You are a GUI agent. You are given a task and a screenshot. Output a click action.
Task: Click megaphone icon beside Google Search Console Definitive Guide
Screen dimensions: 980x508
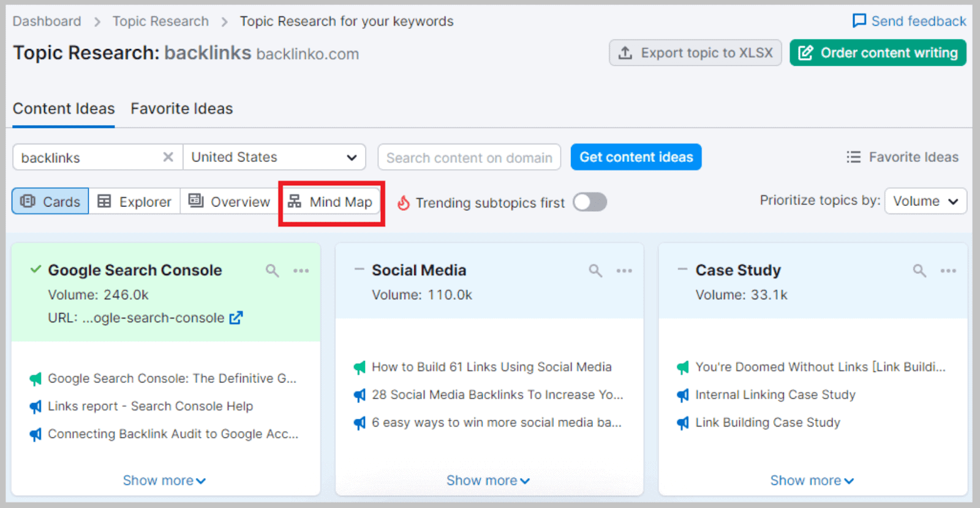[36, 379]
